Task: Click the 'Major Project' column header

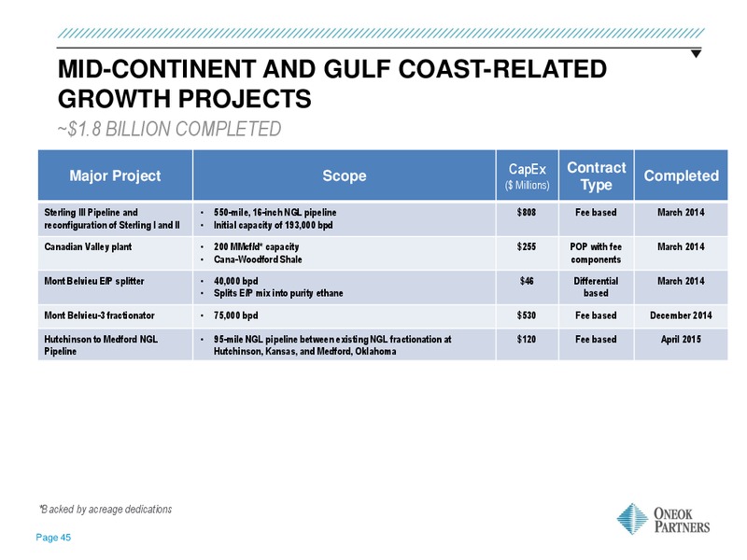Action: pyautogui.click(x=115, y=175)
